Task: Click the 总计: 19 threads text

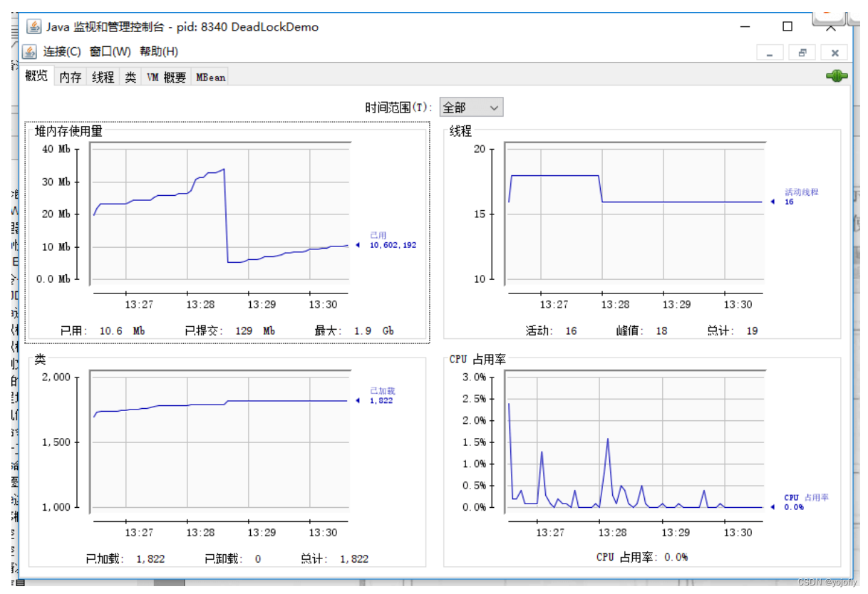Action: (x=732, y=330)
